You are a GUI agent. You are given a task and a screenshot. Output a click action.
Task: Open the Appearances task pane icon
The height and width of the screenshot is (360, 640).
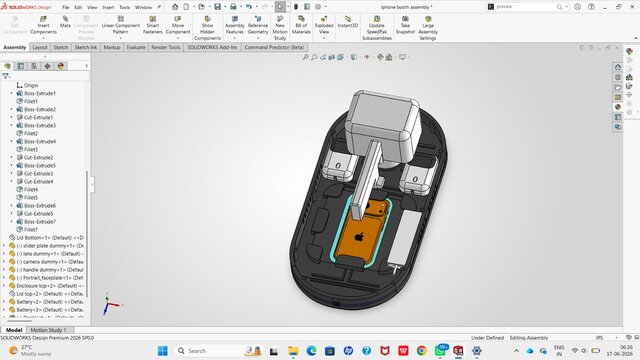pos(618,107)
